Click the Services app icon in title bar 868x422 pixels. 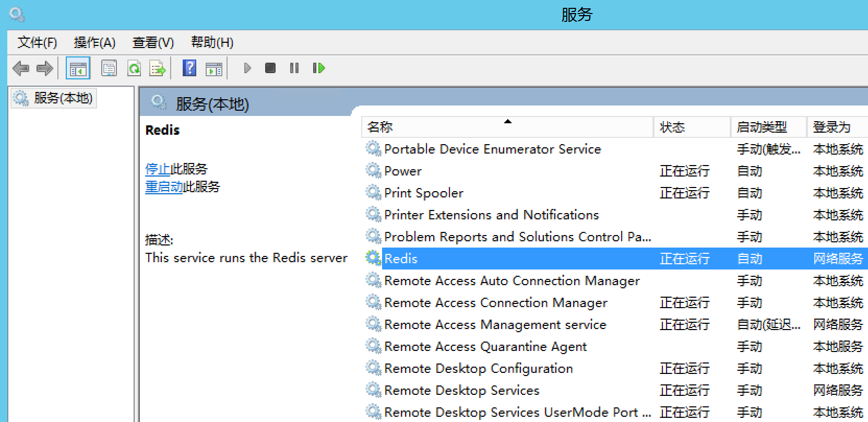point(17,14)
